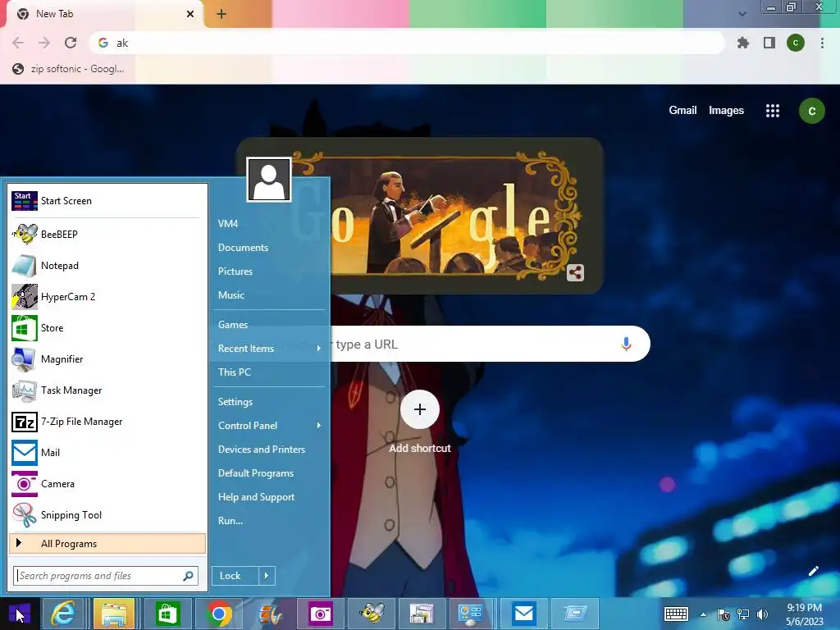Open Pictures from start menu
840x630 pixels.
point(235,272)
